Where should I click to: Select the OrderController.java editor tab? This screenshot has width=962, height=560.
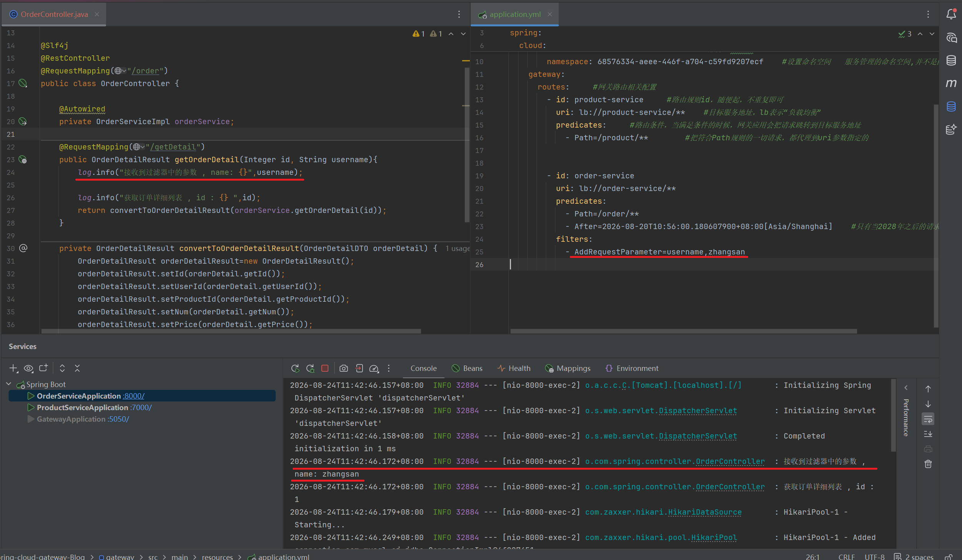(54, 14)
